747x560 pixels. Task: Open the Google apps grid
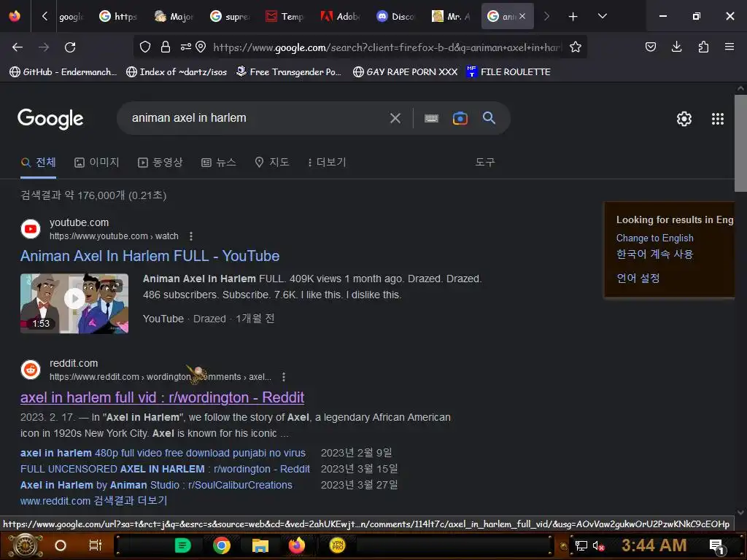718,119
